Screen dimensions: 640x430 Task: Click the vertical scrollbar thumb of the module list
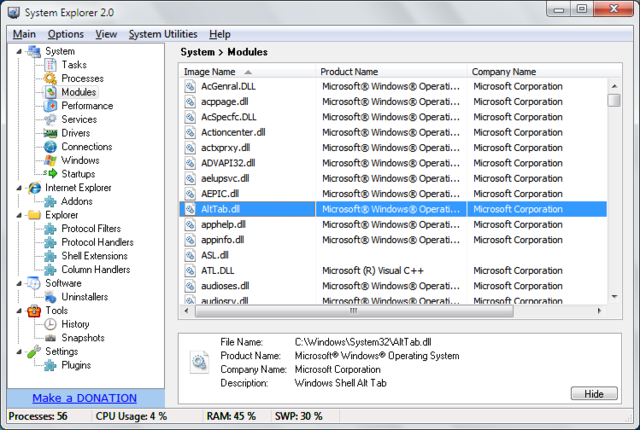[614, 100]
